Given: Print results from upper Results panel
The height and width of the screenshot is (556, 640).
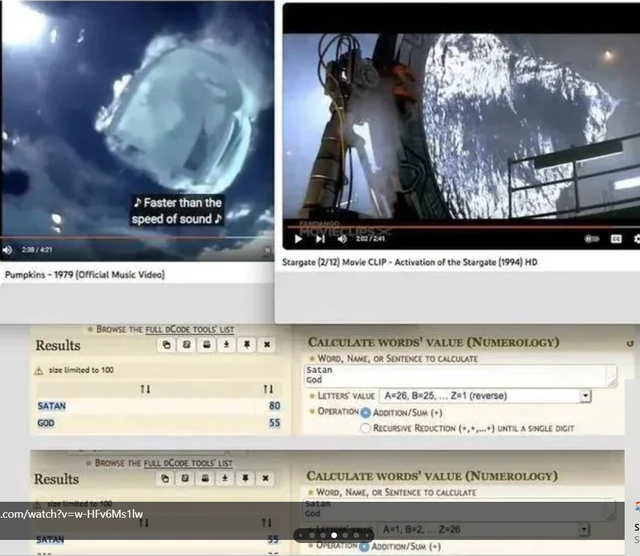Looking at the screenshot, I should 207,345.
